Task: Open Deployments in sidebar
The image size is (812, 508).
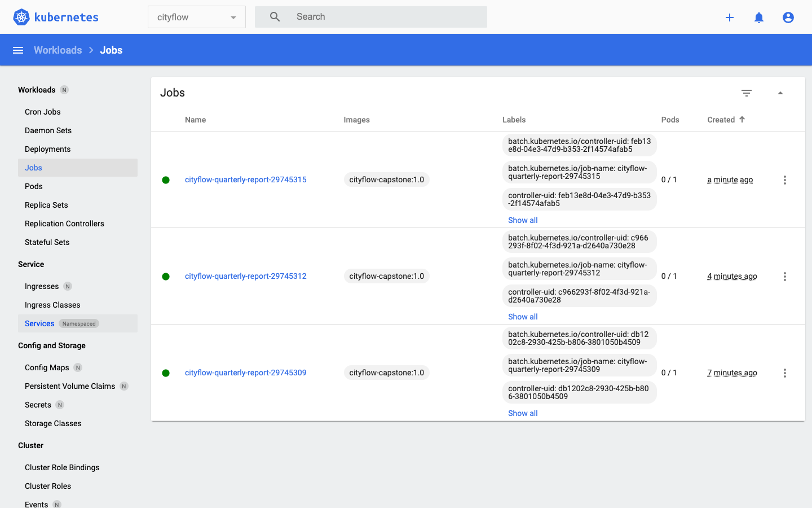Action: tap(48, 149)
